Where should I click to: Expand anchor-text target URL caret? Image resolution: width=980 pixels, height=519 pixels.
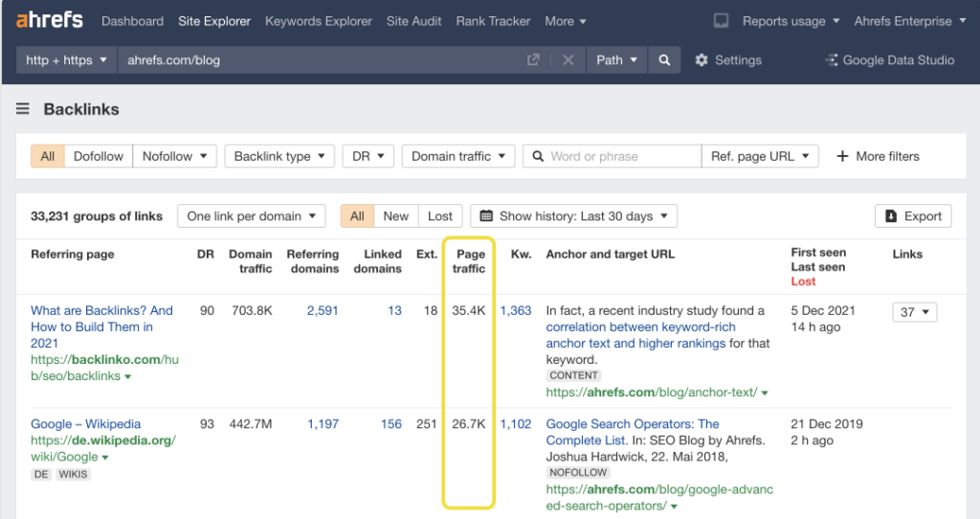tap(765, 394)
